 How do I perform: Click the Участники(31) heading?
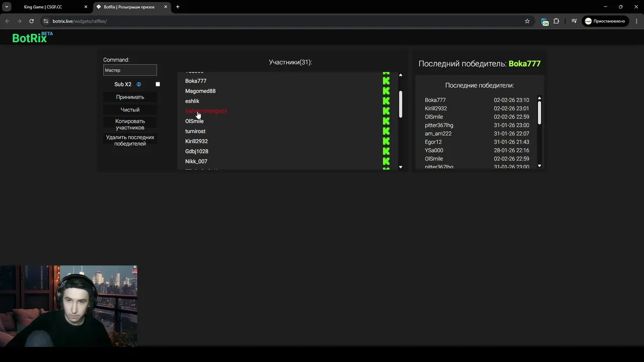coord(290,62)
